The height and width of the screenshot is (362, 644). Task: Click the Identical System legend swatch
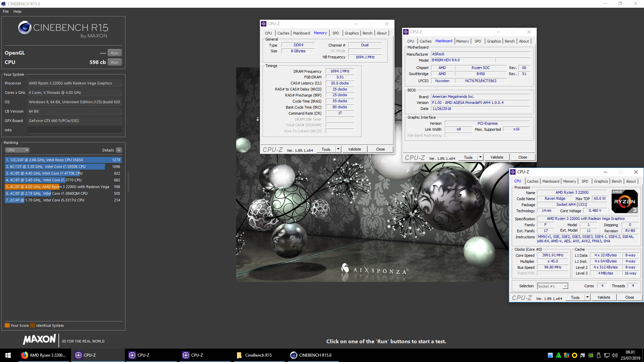[33, 325]
